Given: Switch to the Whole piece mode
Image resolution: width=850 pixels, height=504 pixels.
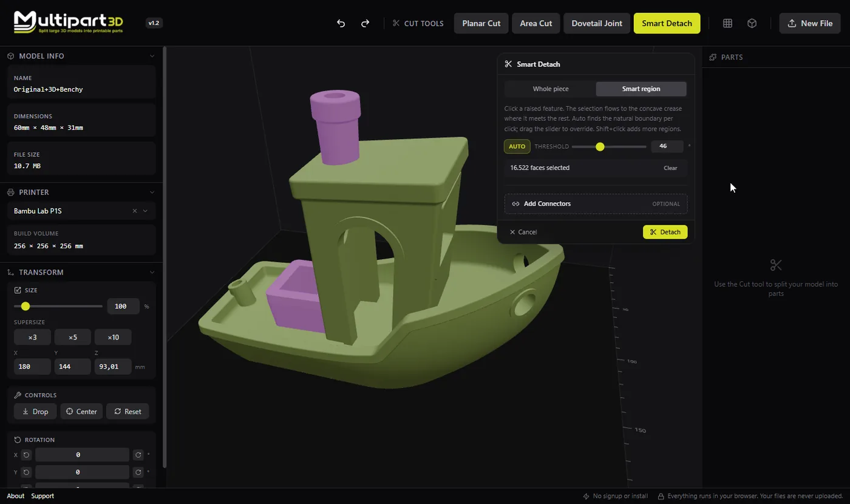Looking at the screenshot, I should pos(551,89).
